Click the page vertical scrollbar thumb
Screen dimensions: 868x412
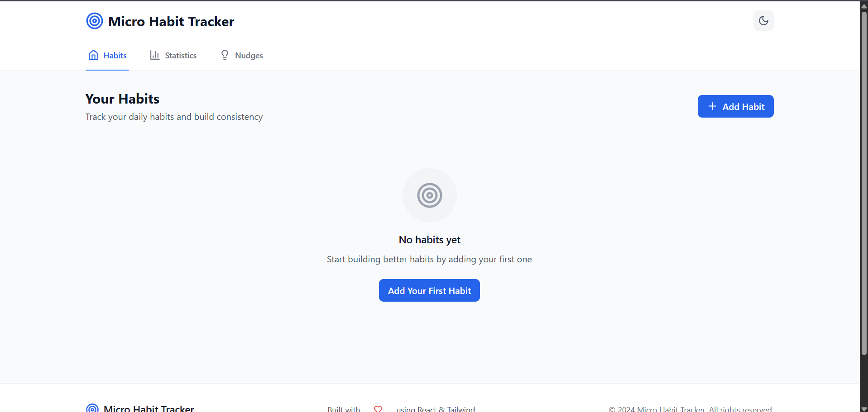pos(864,183)
